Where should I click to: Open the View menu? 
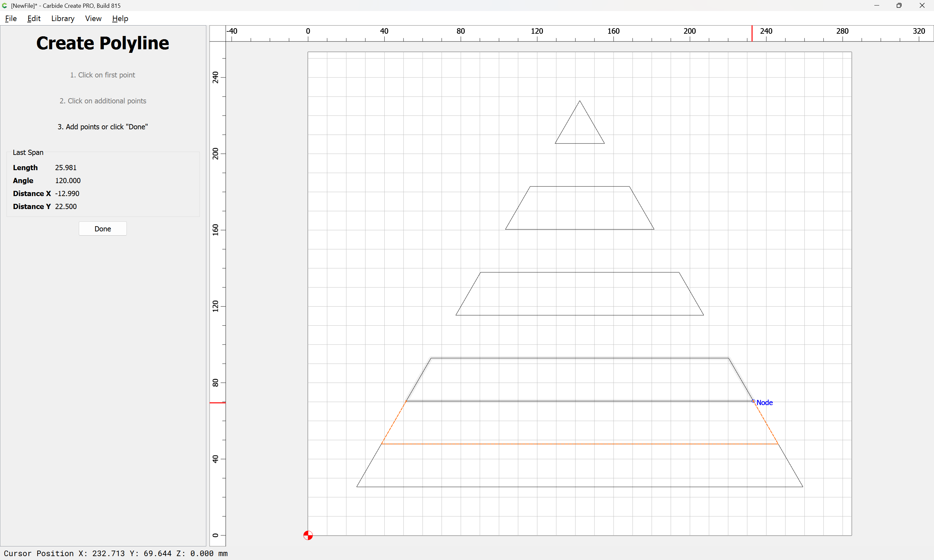pos(93,18)
